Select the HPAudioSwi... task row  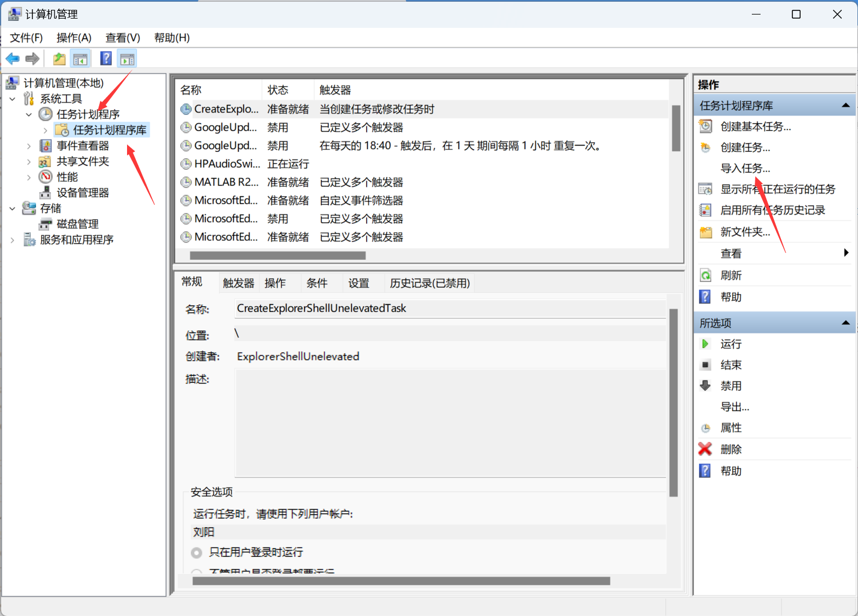click(x=422, y=164)
